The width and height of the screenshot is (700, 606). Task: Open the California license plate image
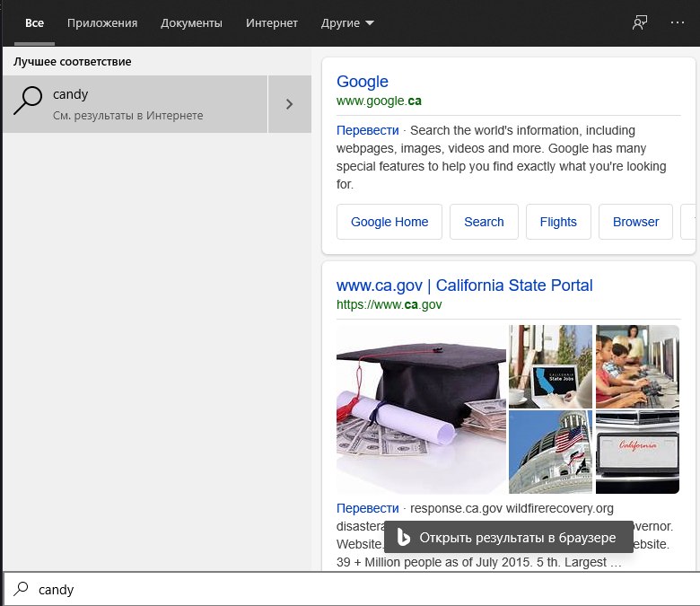pyautogui.click(x=637, y=452)
